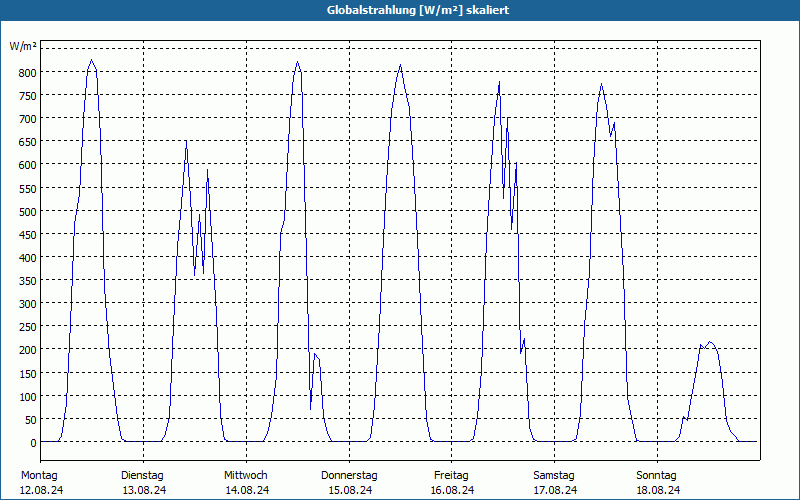Click the date 12.08.24
This screenshot has height=500, width=800.
(x=41, y=490)
